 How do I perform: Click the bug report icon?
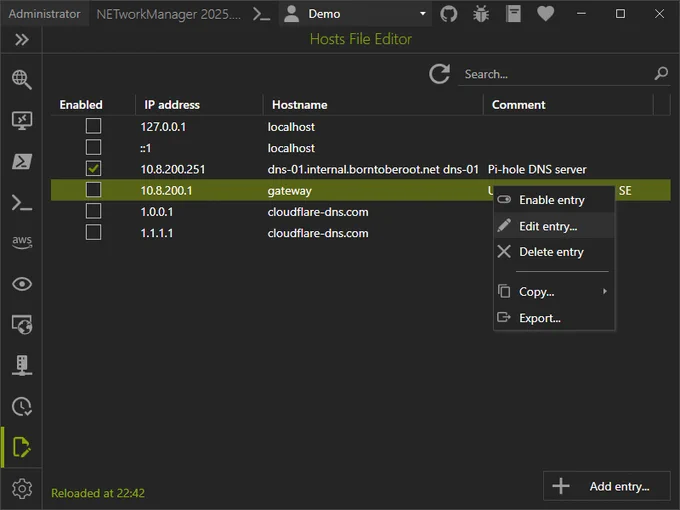tap(481, 14)
